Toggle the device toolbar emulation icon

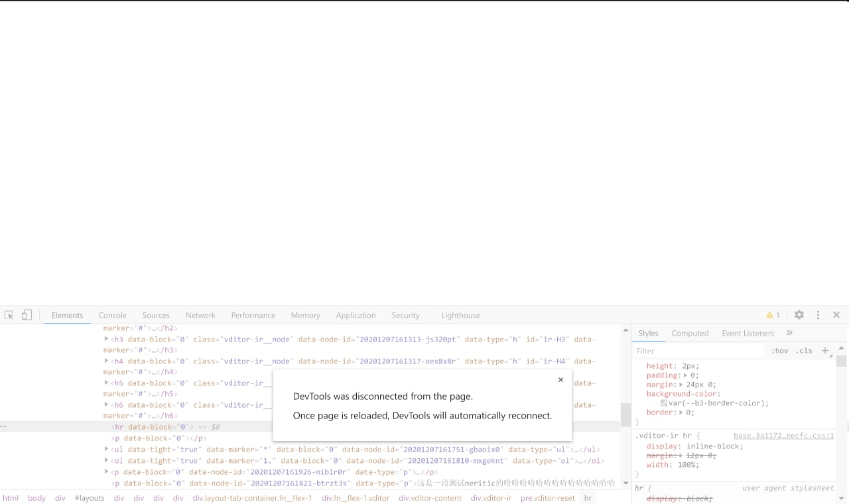coord(26,314)
